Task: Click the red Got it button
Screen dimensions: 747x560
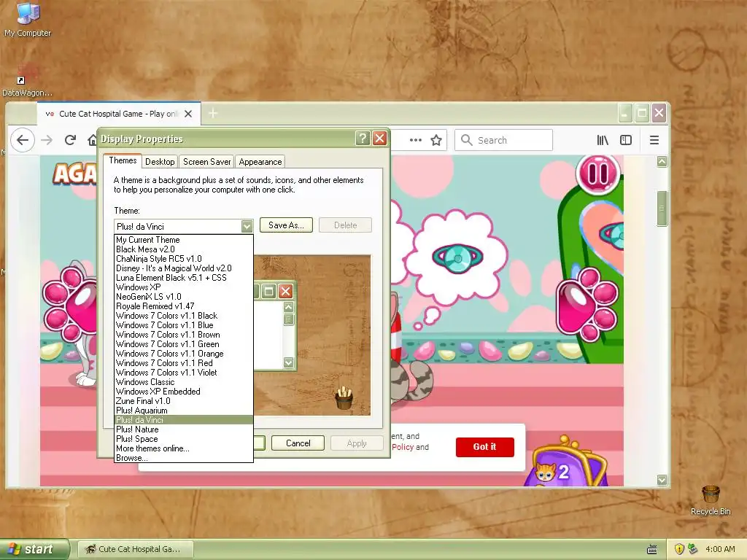Action: tap(484, 447)
